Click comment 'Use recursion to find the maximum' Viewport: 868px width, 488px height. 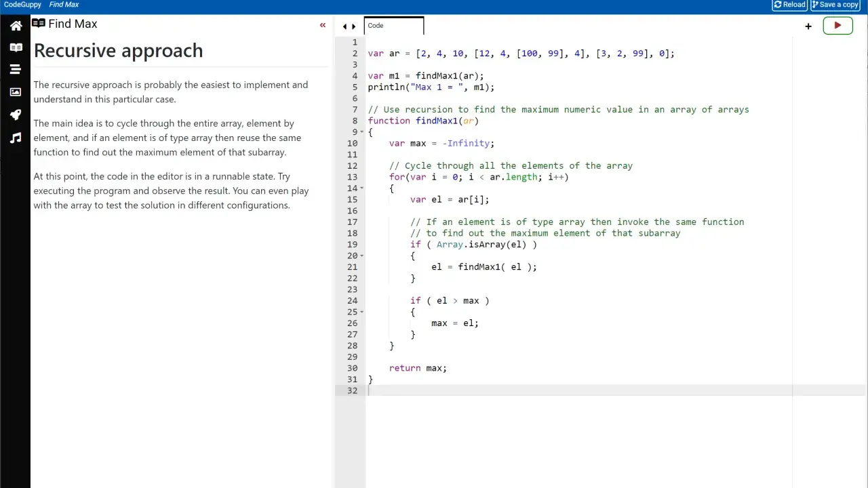click(x=558, y=110)
